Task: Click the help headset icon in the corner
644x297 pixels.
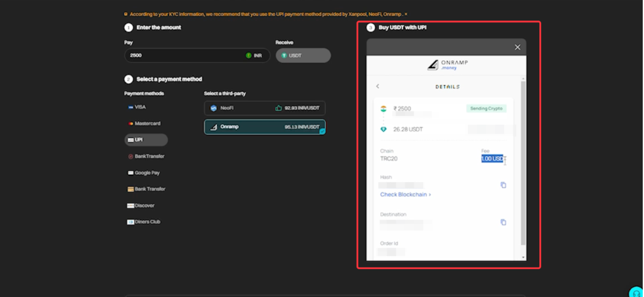Action: pos(636,292)
